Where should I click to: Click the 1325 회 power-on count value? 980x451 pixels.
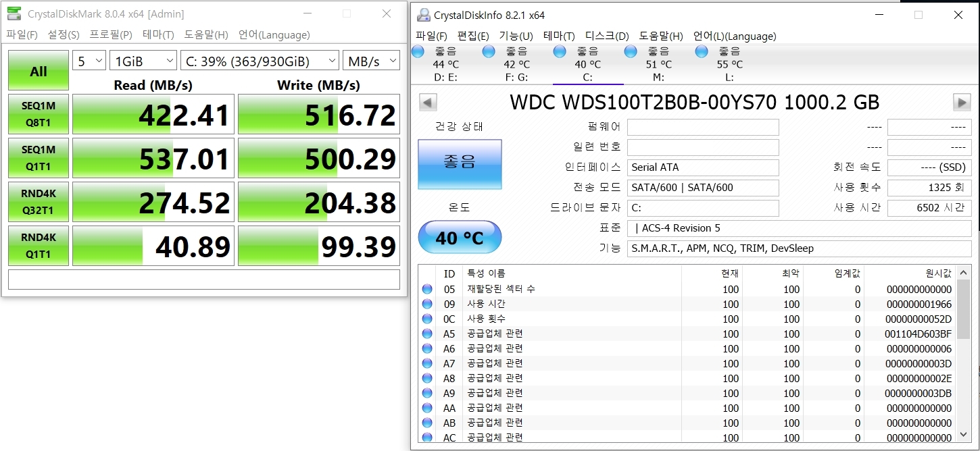(929, 188)
